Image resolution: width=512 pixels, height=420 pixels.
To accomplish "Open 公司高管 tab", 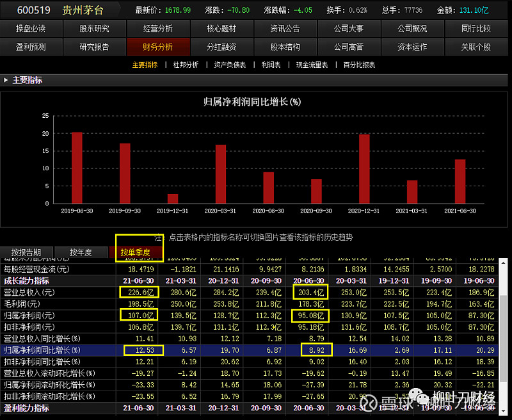I will click(349, 47).
